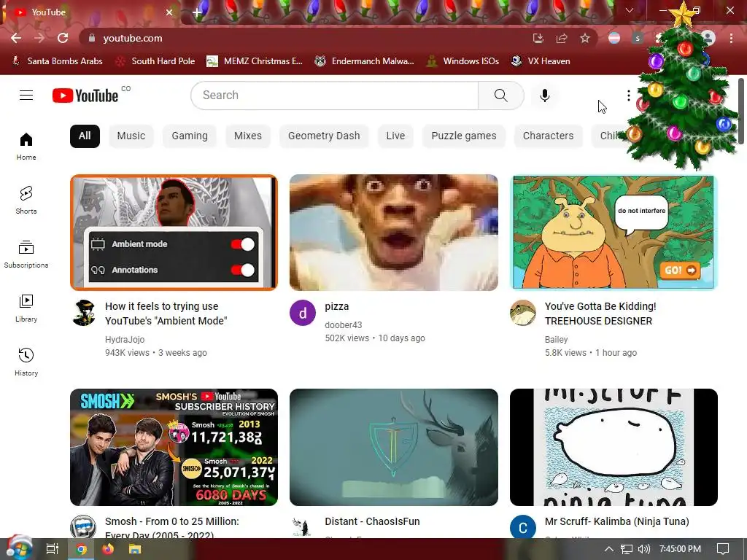Click in the YouTube Search field
747x560 pixels.
point(334,96)
